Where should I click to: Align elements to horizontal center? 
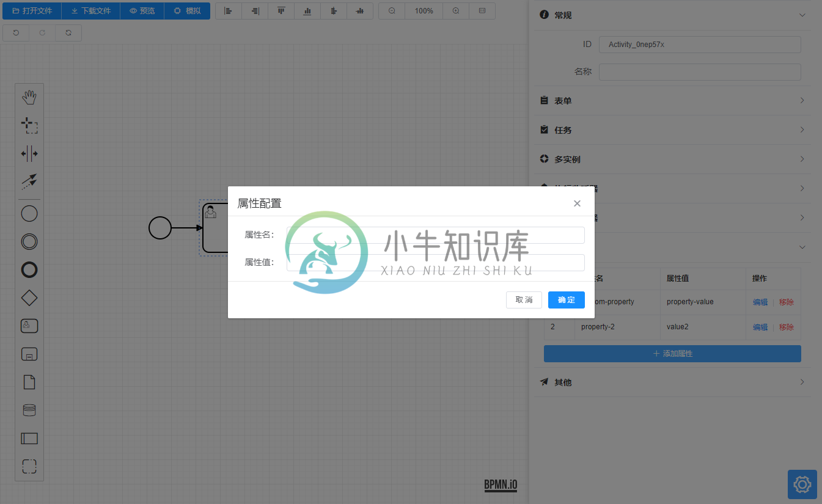click(x=334, y=11)
